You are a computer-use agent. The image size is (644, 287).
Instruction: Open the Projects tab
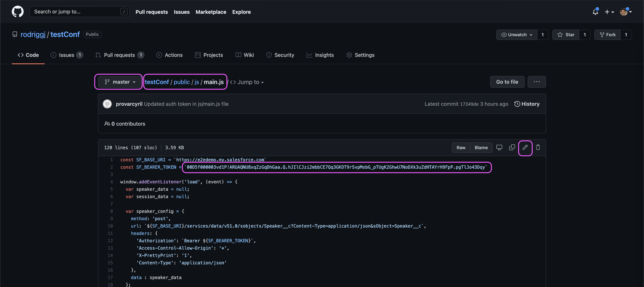(209, 55)
